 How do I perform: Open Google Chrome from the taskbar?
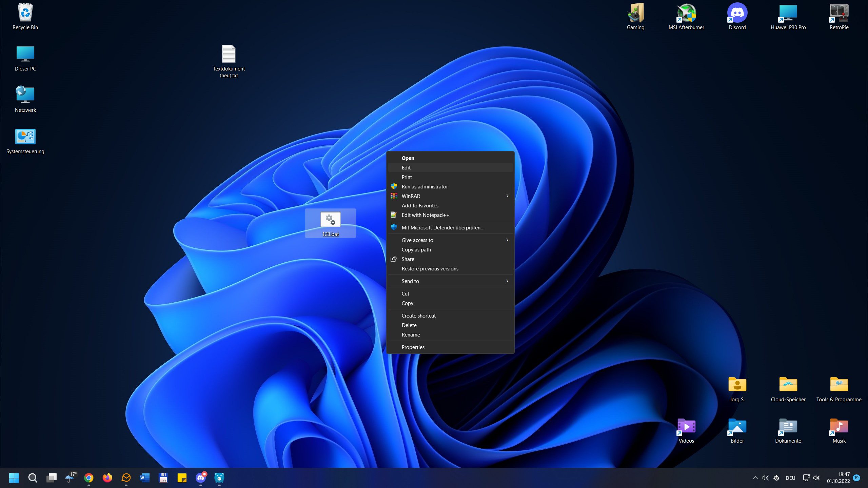(89, 478)
